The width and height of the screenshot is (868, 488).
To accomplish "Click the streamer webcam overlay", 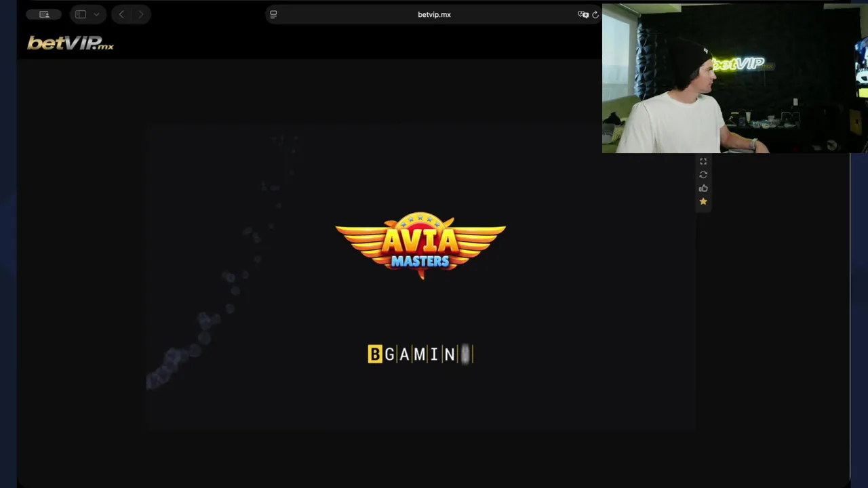I will pos(735,78).
